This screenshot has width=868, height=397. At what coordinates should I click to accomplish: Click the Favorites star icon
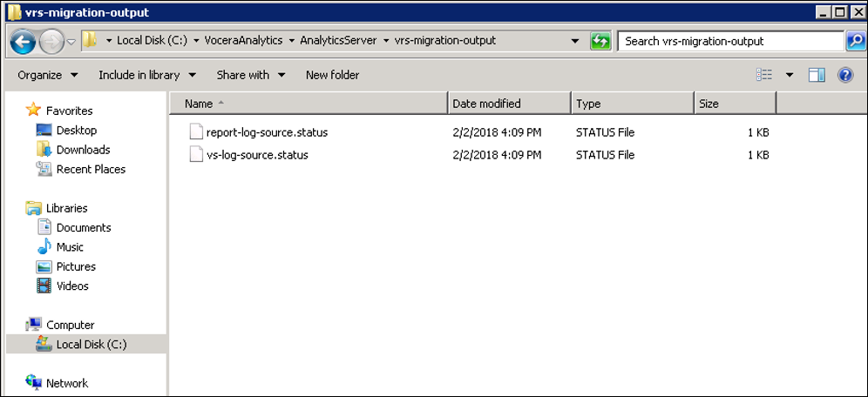click(x=33, y=110)
